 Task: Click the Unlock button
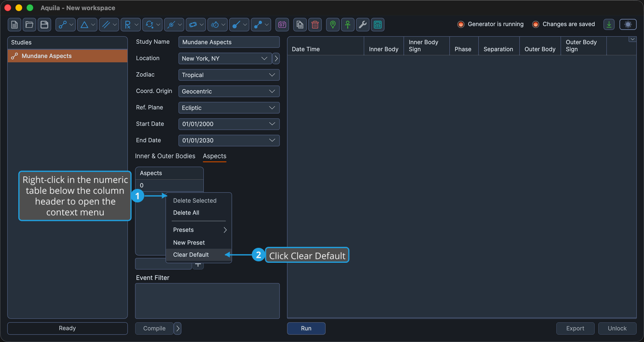click(617, 328)
